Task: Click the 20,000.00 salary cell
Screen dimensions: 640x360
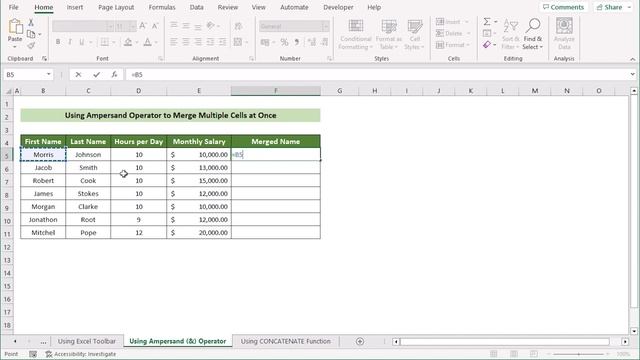Action: click(x=199, y=233)
